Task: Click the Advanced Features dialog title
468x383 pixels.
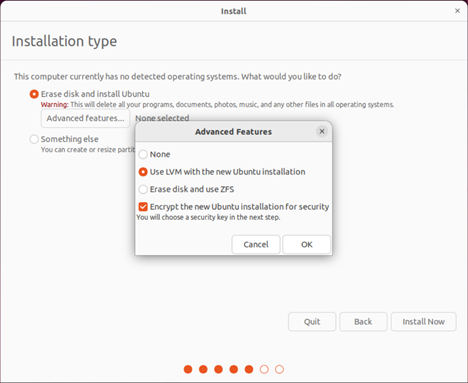Action: coord(233,132)
